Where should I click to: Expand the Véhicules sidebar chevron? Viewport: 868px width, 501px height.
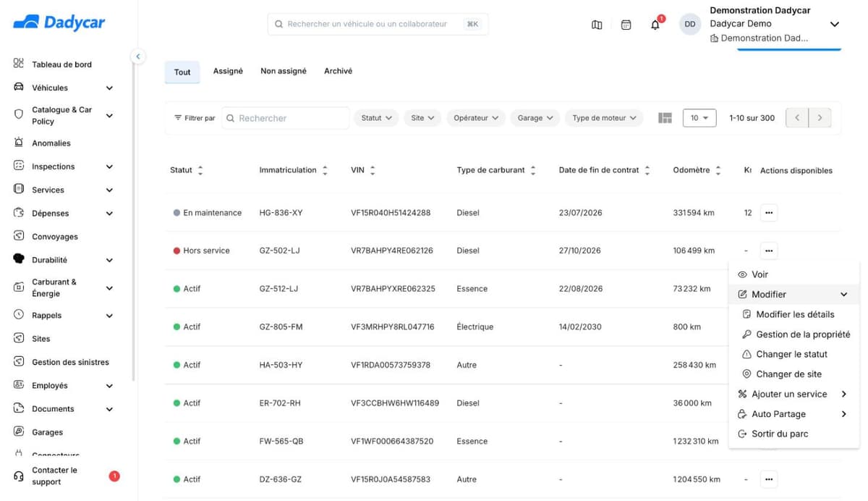[109, 88]
